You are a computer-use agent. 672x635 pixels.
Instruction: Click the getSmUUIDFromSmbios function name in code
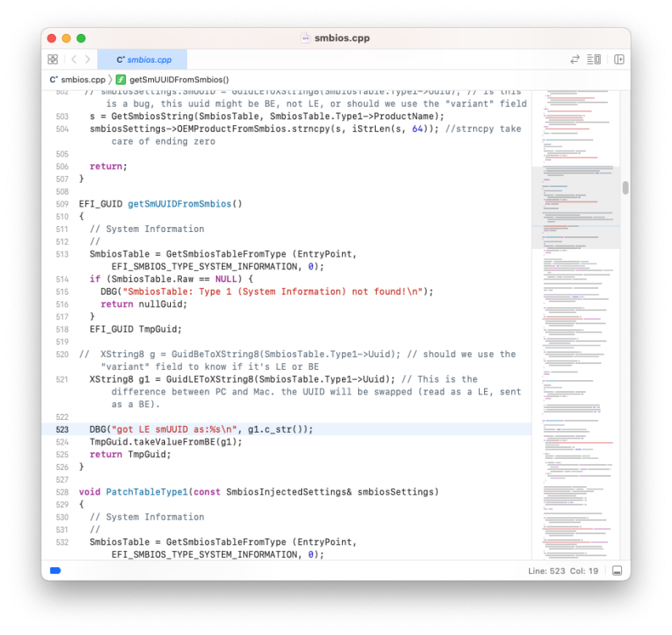point(179,204)
